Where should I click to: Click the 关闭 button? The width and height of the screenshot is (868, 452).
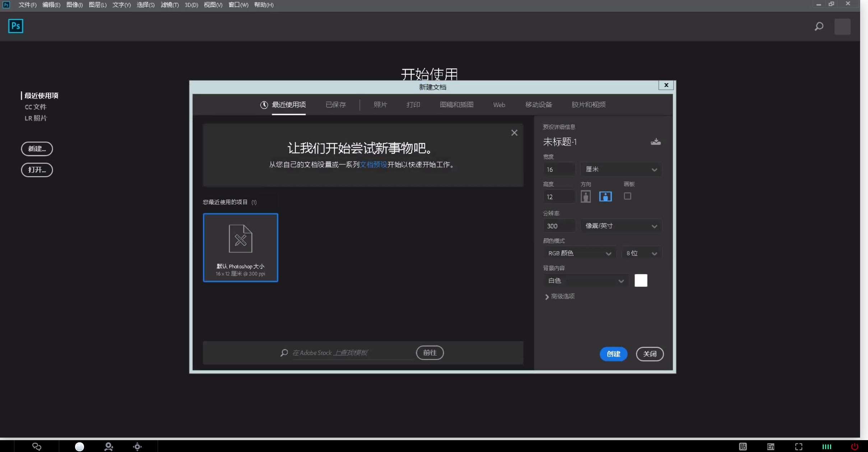point(650,354)
